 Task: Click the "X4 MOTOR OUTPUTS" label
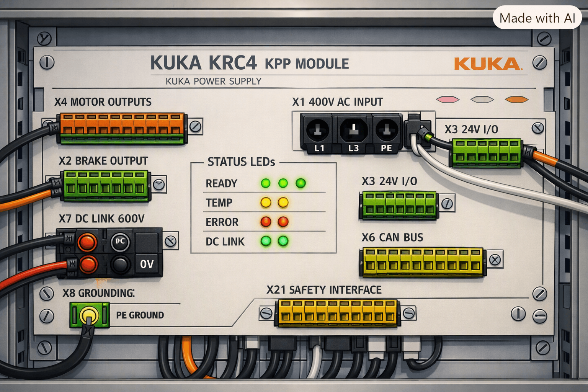tap(103, 102)
